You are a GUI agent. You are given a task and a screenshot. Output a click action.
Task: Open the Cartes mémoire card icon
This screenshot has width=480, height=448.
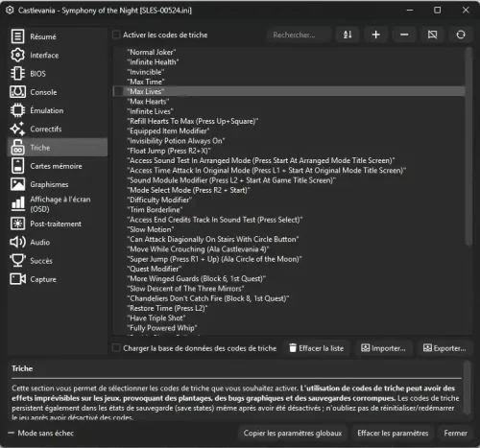point(17,166)
